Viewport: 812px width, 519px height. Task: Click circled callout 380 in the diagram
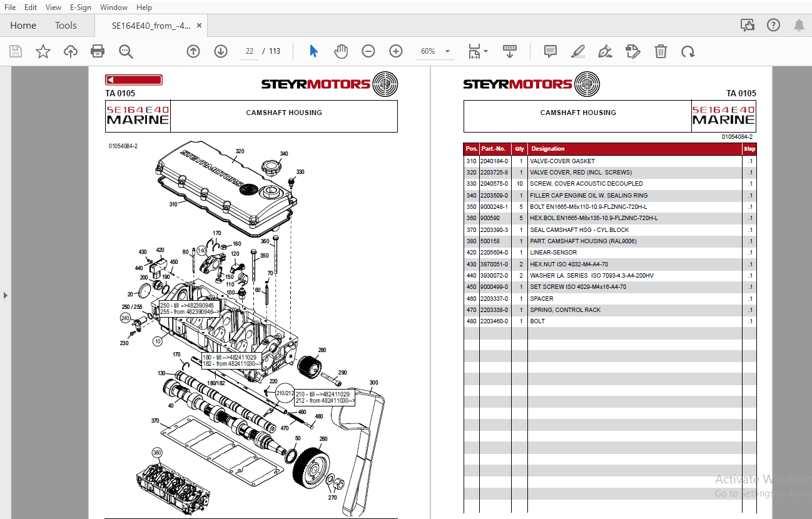(x=157, y=453)
